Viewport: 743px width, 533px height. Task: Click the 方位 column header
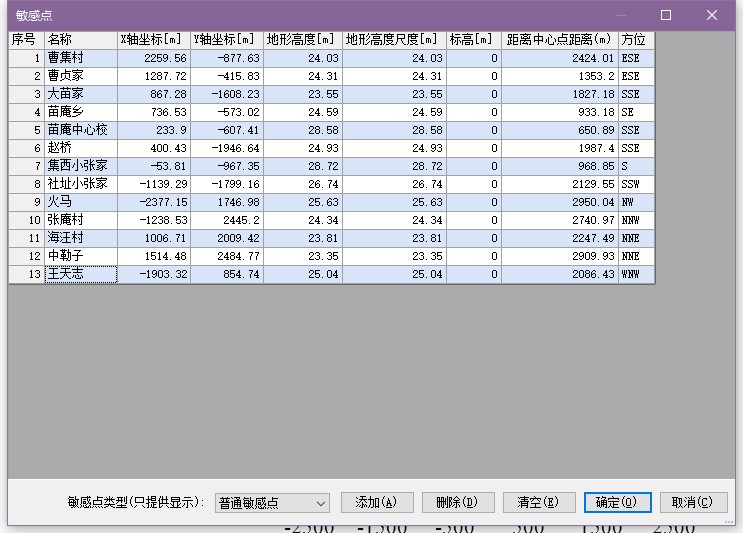point(635,40)
